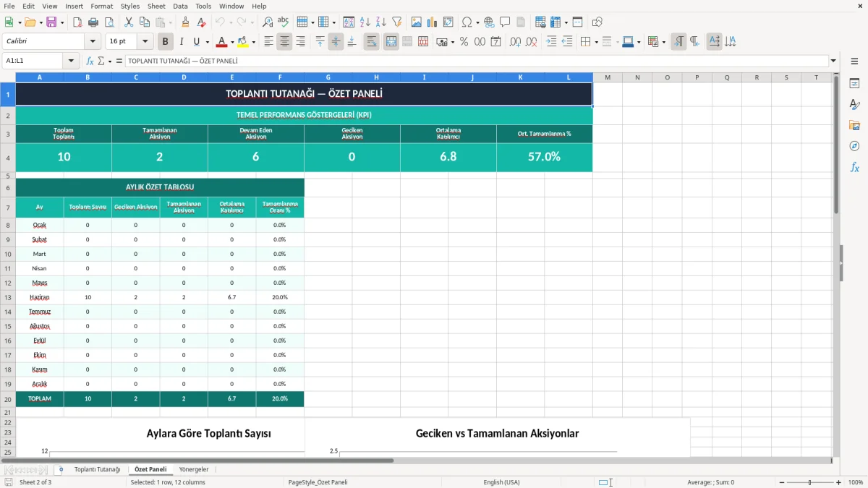Toggle Print Preview icon
The width and height of the screenshot is (868, 488).
click(x=109, y=22)
